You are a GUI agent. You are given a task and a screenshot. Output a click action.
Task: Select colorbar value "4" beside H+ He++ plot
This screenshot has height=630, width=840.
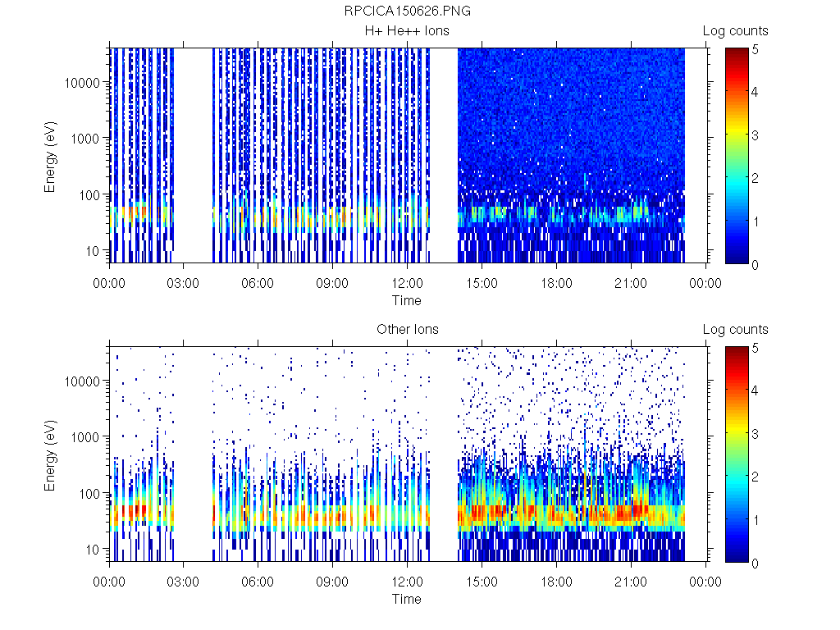pyautogui.click(x=755, y=92)
